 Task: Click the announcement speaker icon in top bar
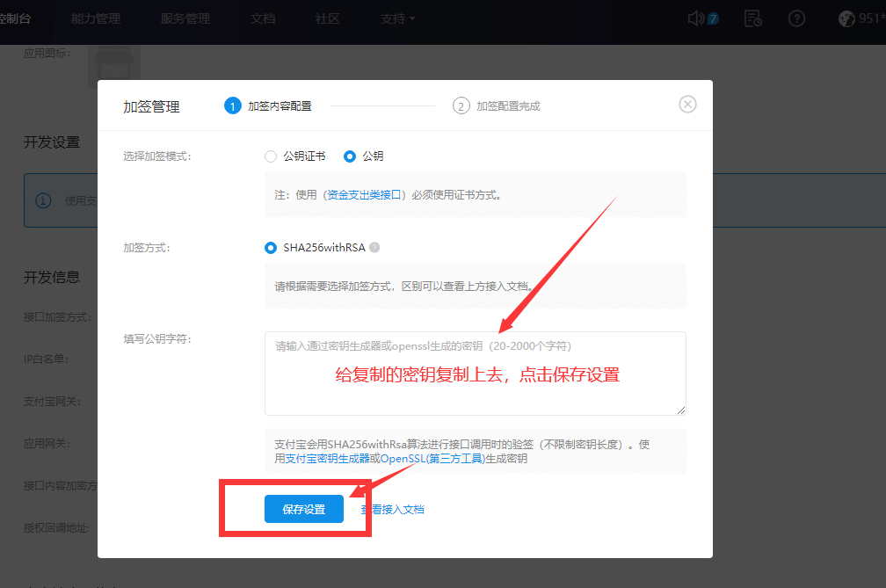click(695, 18)
